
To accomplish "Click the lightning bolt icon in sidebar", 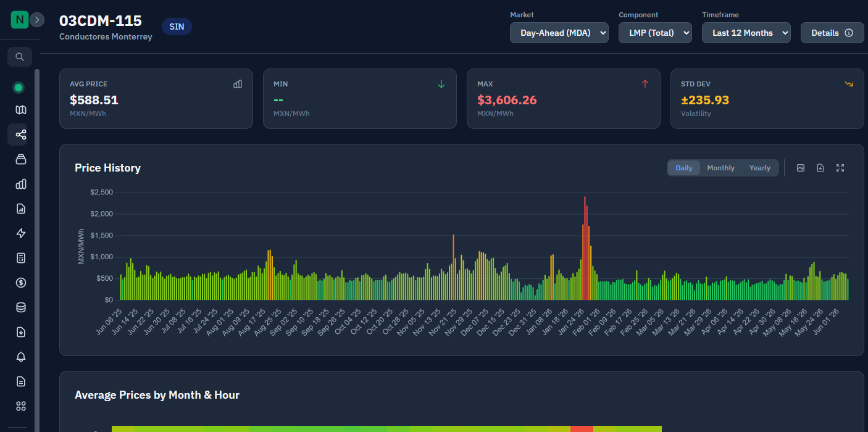I will click(x=21, y=233).
